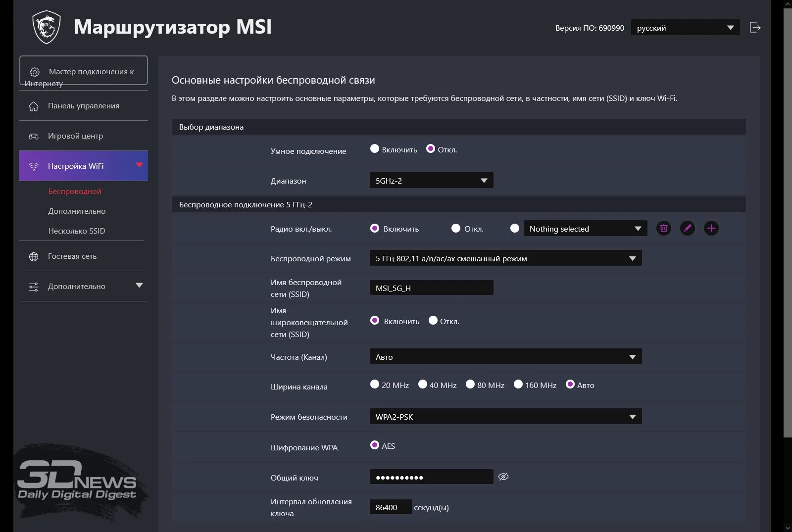
Task: Set channel width to 80 MHz
Action: (470, 384)
